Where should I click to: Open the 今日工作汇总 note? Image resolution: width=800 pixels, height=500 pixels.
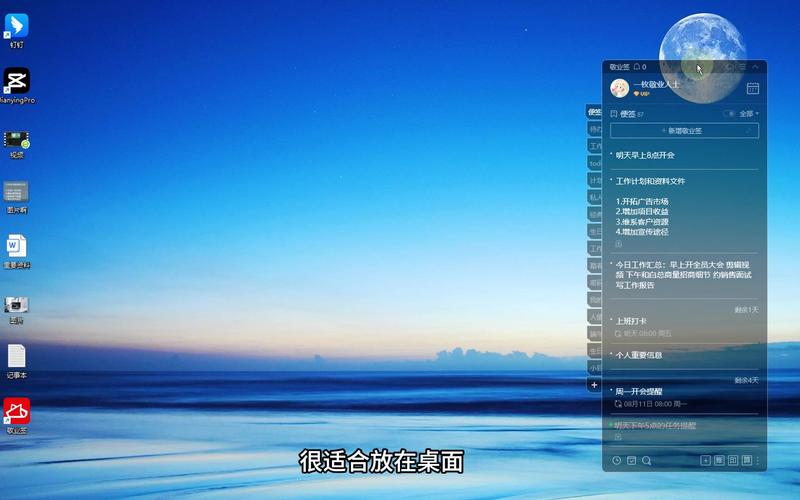coord(684,275)
